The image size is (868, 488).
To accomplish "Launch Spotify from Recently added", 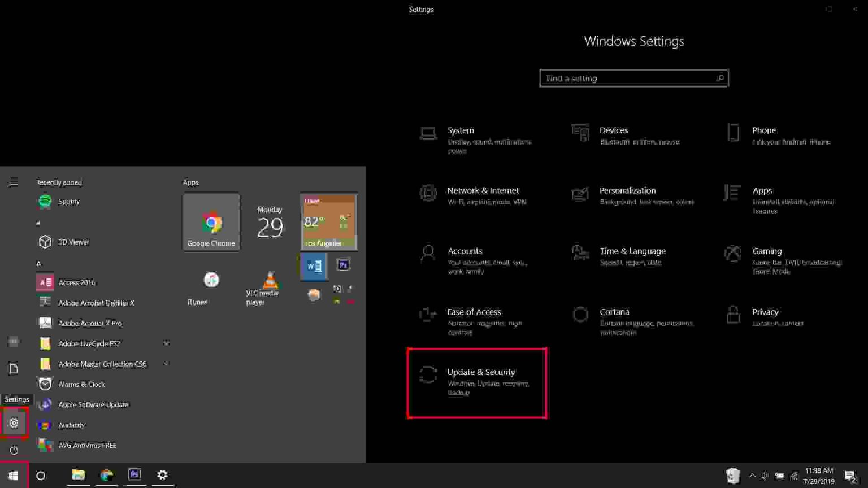I will (102, 201).
